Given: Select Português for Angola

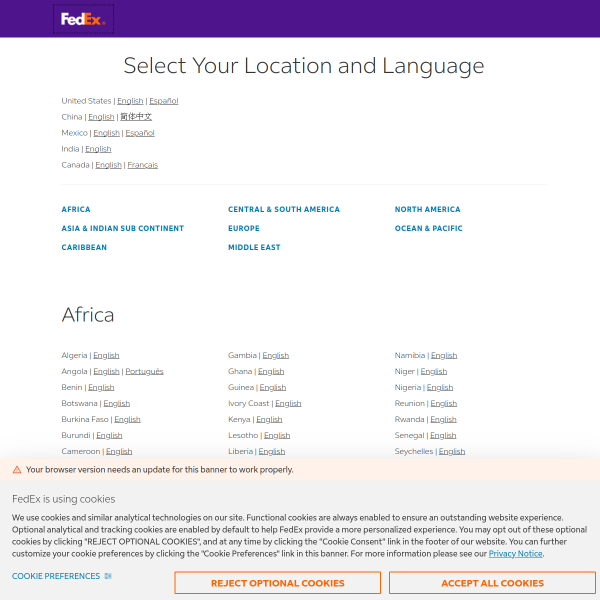Looking at the screenshot, I should (x=145, y=372).
